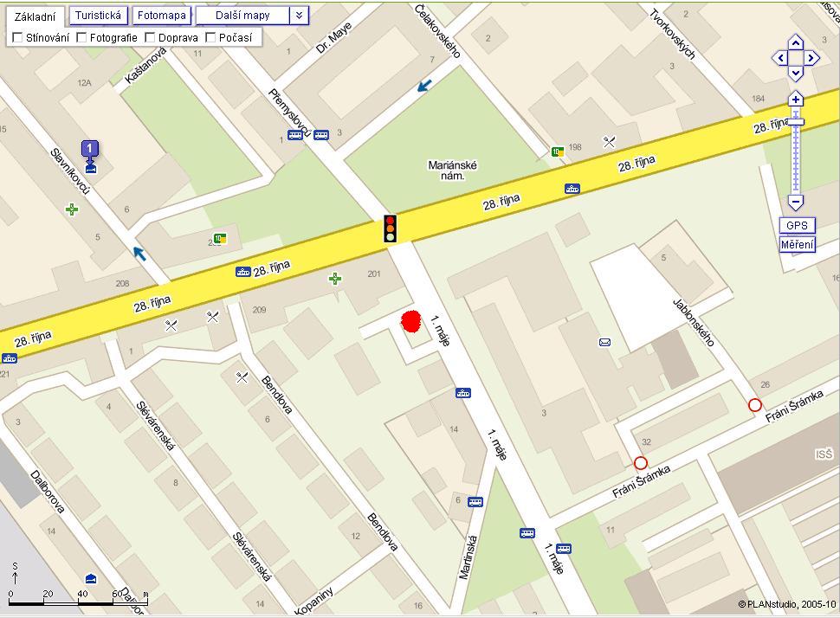
Task: Click the zoom level slider handle
Action: [796, 122]
